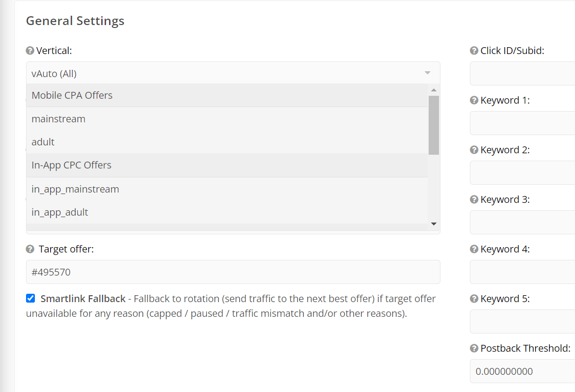The height and width of the screenshot is (392, 575).
Task: Click the help icon next to Target offer
Action: tap(30, 250)
